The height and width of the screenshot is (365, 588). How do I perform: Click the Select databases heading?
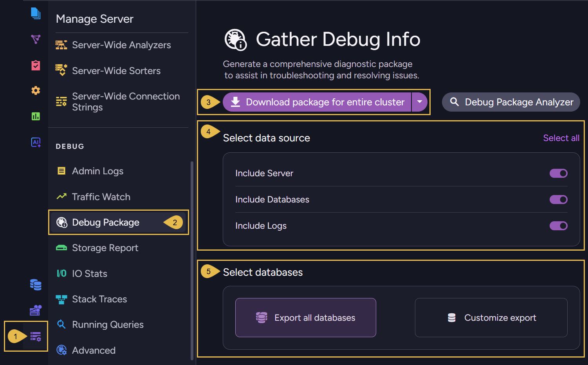coord(263,272)
